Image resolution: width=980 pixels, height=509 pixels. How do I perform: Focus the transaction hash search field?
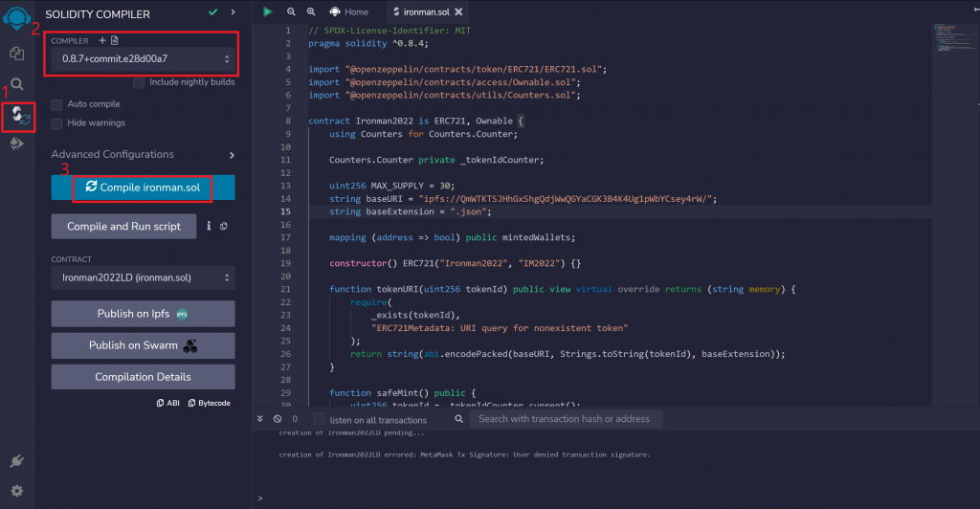tap(567, 419)
